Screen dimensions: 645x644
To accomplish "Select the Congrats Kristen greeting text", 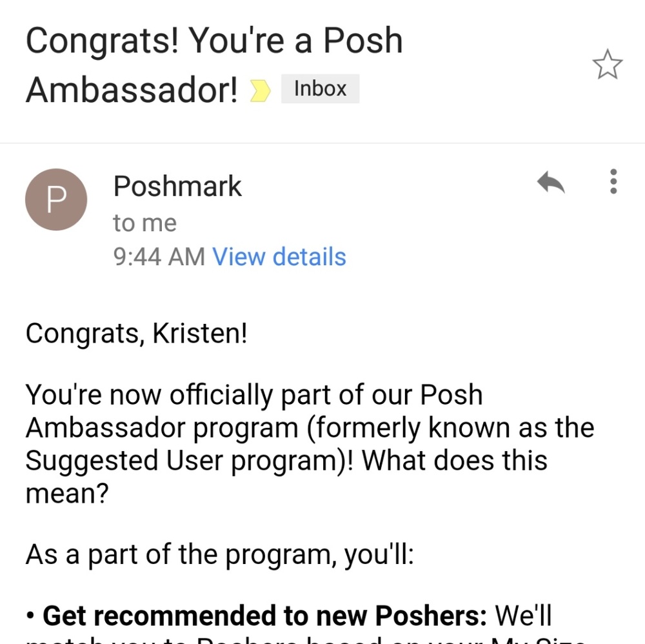I will coord(136,334).
